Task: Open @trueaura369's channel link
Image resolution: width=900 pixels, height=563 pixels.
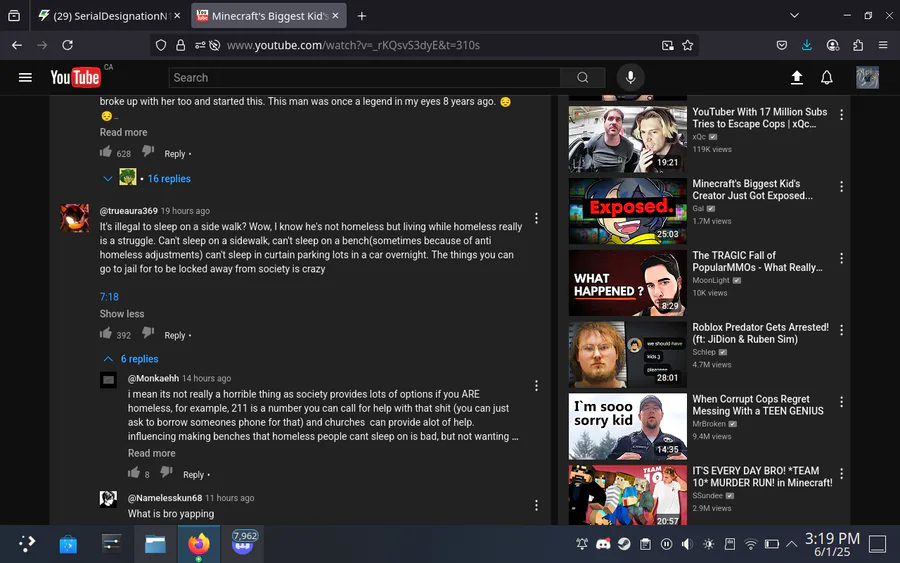Action: point(129,211)
